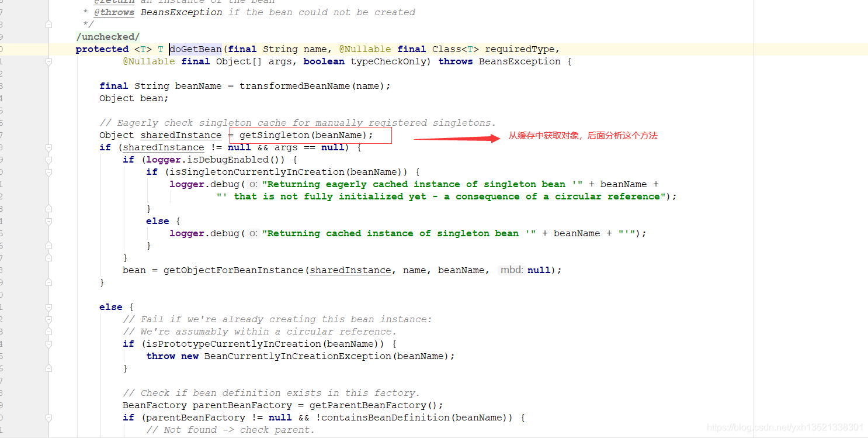Click the 'Not found -> check parent' comment
The image size is (868, 438).
point(231,430)
